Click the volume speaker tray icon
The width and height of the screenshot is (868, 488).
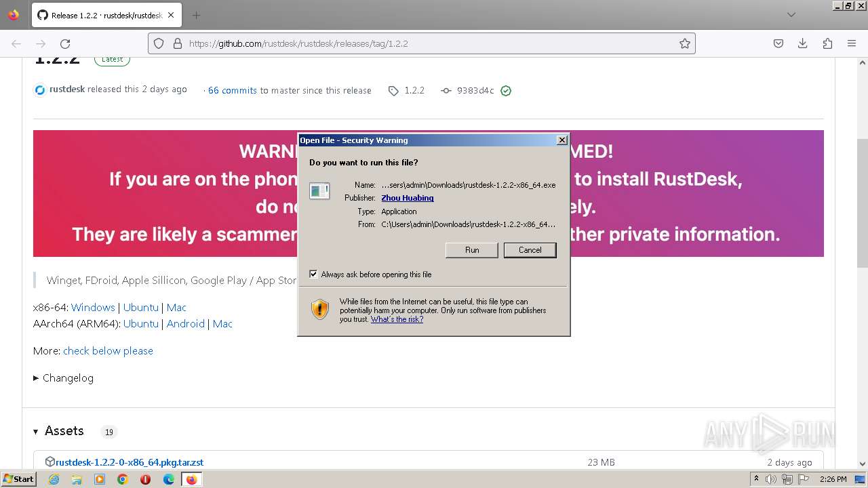coord(772,479)
